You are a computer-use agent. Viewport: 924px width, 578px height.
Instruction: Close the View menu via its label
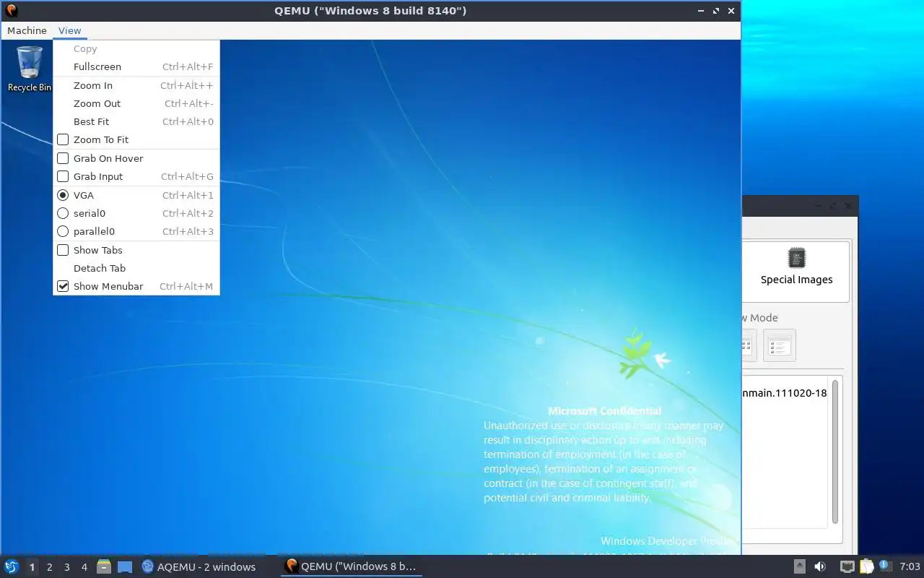(x=70, y=30)
